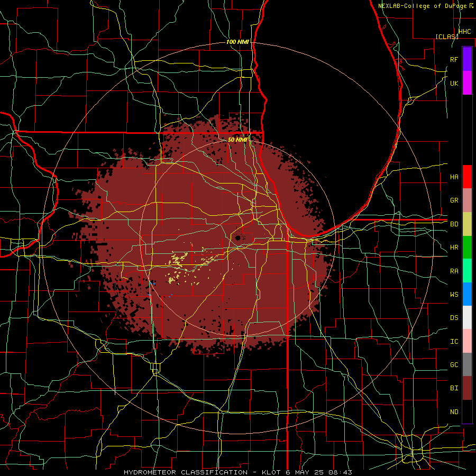The image size is (476, 476).
Task: Click the white DS legend color swatch
Action: coord(467,317)
